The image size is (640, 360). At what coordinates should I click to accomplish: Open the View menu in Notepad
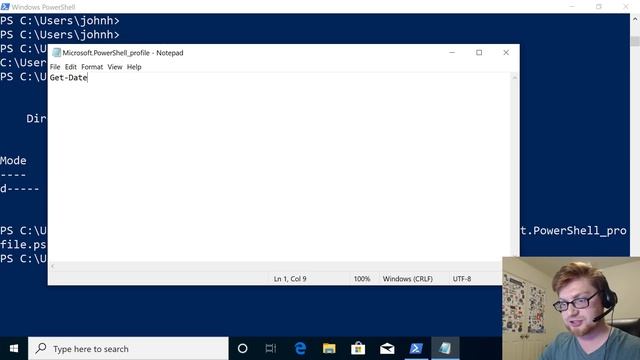[x=115, y=67]
